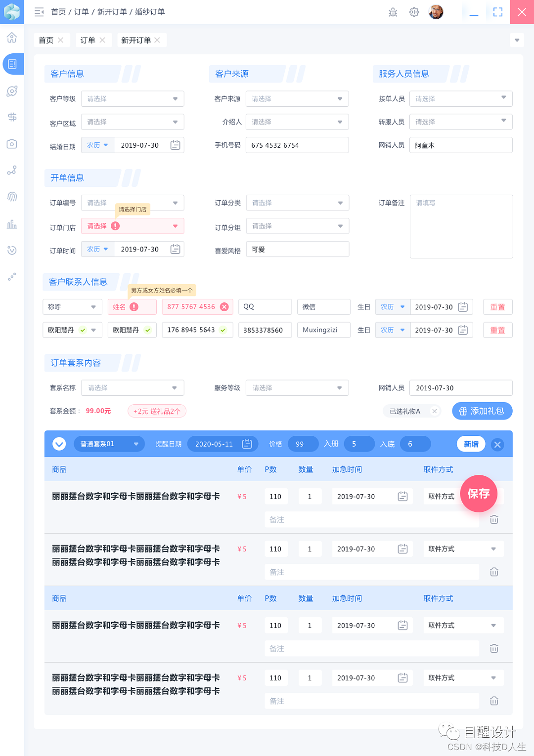Image resolution: width=534 pixels, height=756 pixels.
Task: Open the planet icon in sidebar
Action: click(12, 91)
